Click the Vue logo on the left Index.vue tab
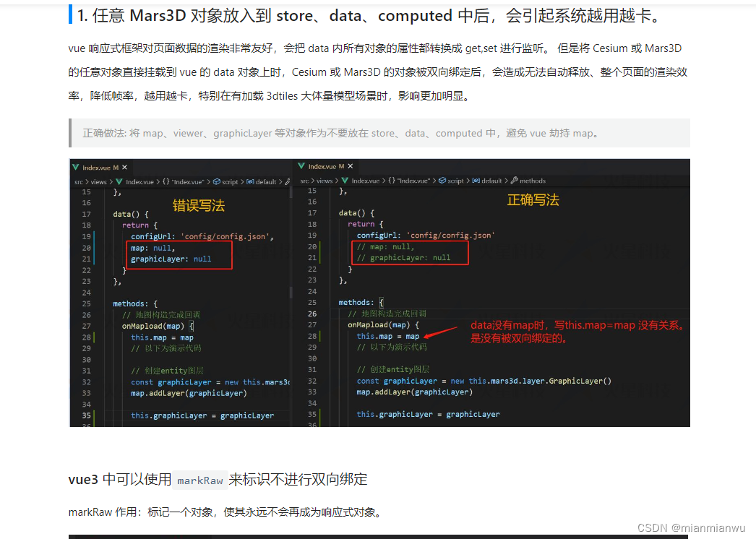 (x=76, y=165)
